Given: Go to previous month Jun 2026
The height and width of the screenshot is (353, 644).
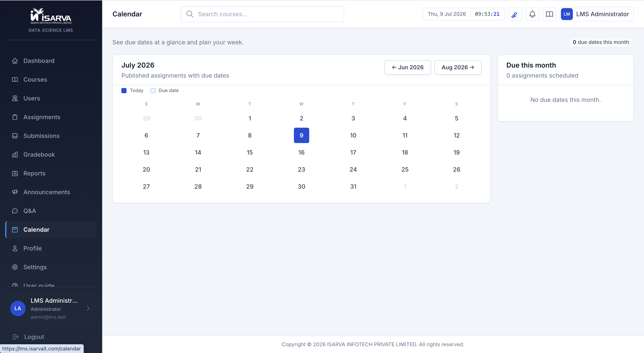Looking at the screenshot, I should coord(407,67).
